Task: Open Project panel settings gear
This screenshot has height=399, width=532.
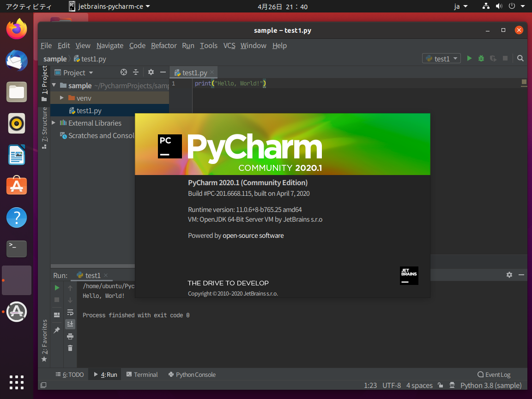Action: point(151,72)
